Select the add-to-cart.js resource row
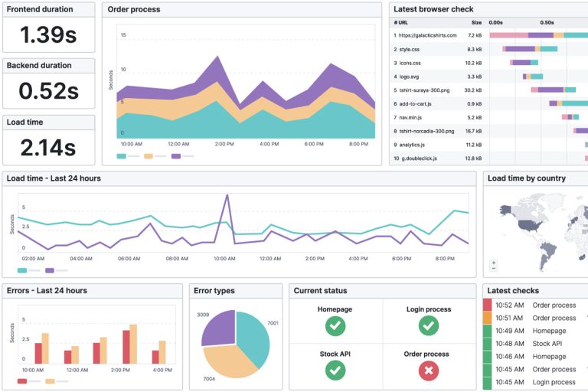The height and width of the screenshot is (392, 588). pyautogui.click(x=429, y=103)
